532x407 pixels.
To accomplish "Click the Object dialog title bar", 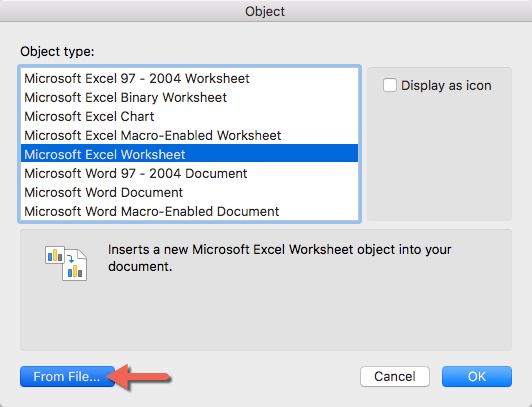I will [x=266, y=11].
